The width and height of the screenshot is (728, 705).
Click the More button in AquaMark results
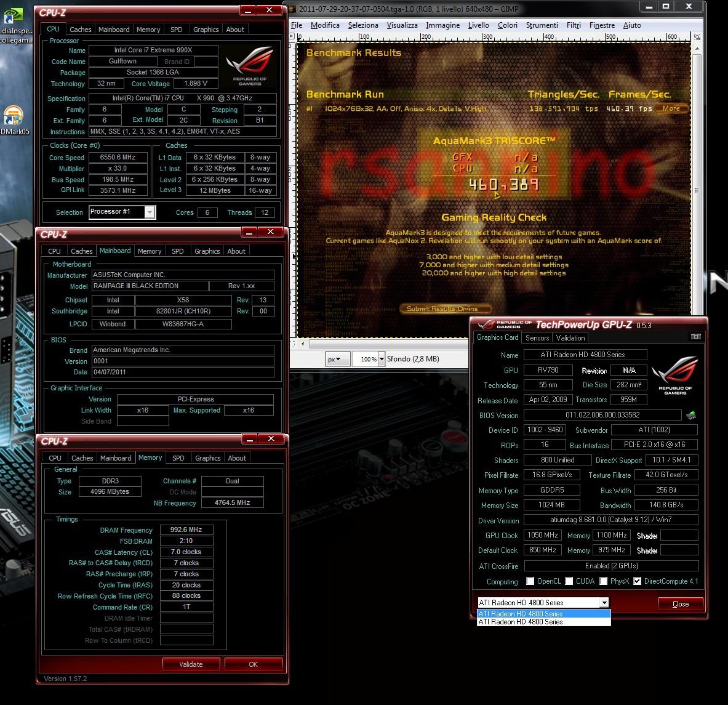(x=671, y=108)
